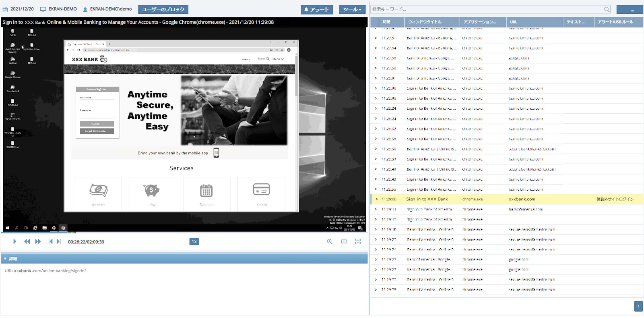Click the screen-with-play icon under the player
Viewport: 644px width, 318px height.
(x=344, y=241)
